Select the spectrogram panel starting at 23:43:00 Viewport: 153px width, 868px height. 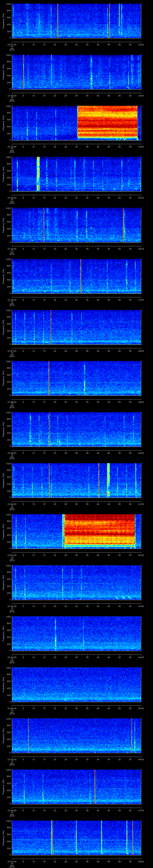(77, 634)
